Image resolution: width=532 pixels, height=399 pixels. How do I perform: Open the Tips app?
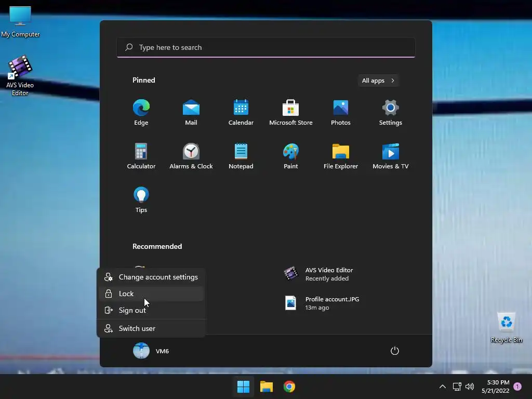pos(141,200)
